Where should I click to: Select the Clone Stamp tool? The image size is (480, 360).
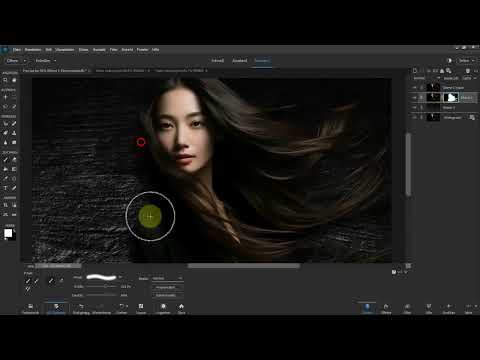click(14, 133)
